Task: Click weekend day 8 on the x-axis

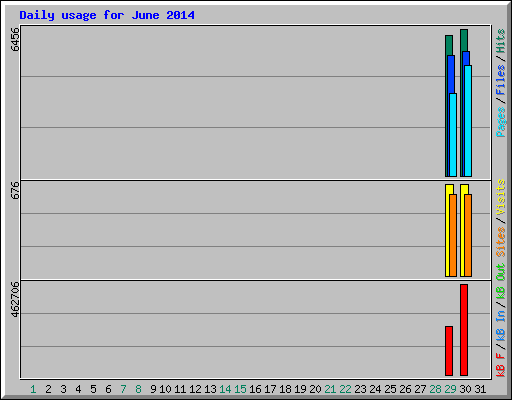Action: pyautogui.click(x=138, y=389)
